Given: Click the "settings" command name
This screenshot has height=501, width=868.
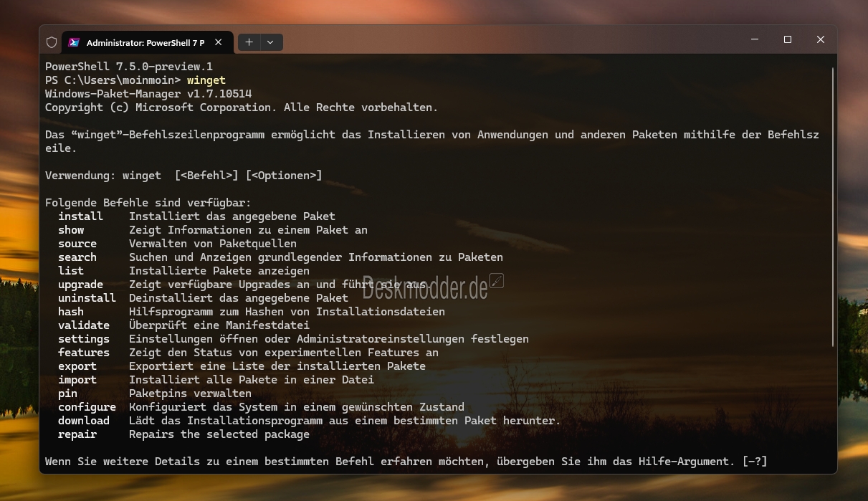Looking at the screenshot, I should click(84, 339).
